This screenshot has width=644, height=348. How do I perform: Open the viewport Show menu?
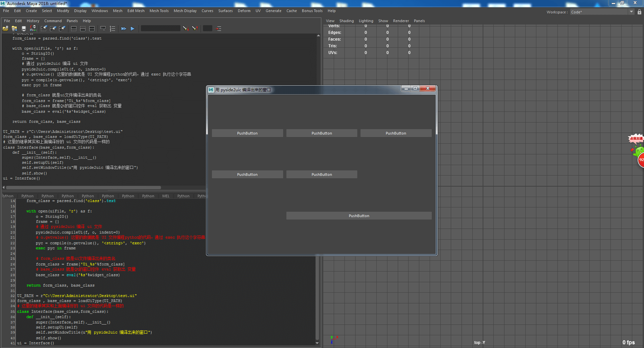[383, 21]
